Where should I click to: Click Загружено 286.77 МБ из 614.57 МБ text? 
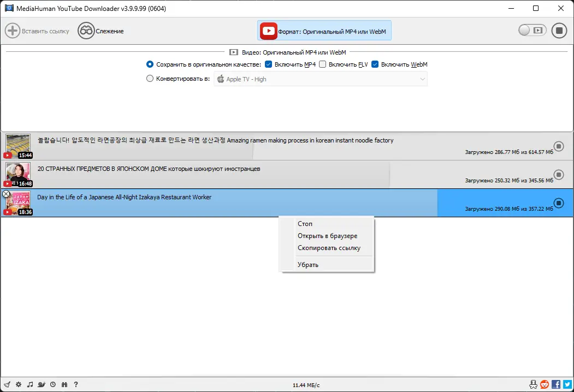pos(509,152)
